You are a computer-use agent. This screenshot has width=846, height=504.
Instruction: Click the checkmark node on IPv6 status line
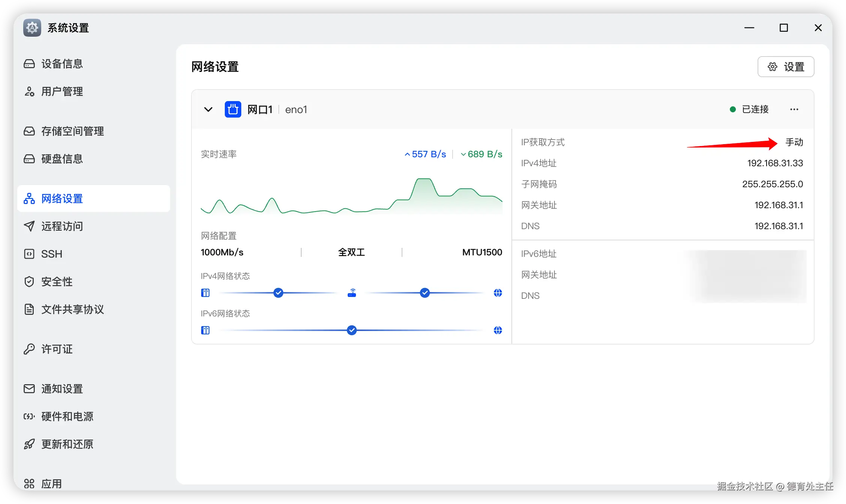coord(351,330)
